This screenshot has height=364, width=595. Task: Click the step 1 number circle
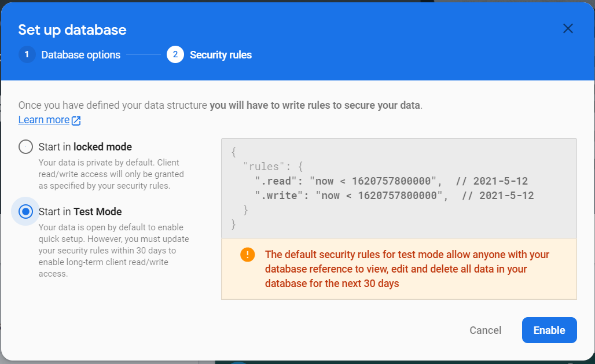pyautogui.click(x=27, y=55)
